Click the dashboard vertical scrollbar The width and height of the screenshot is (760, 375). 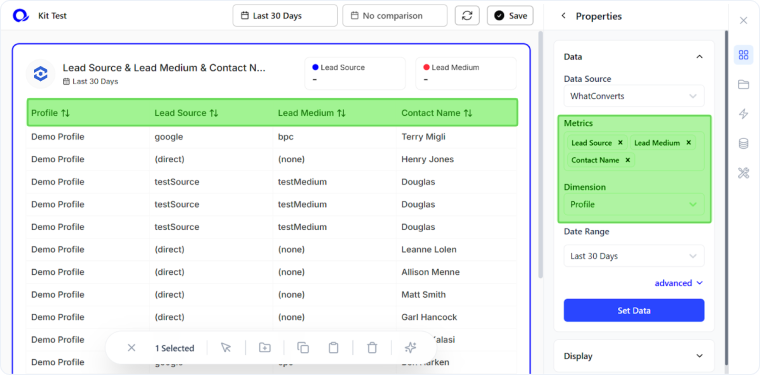pos(540,155)
